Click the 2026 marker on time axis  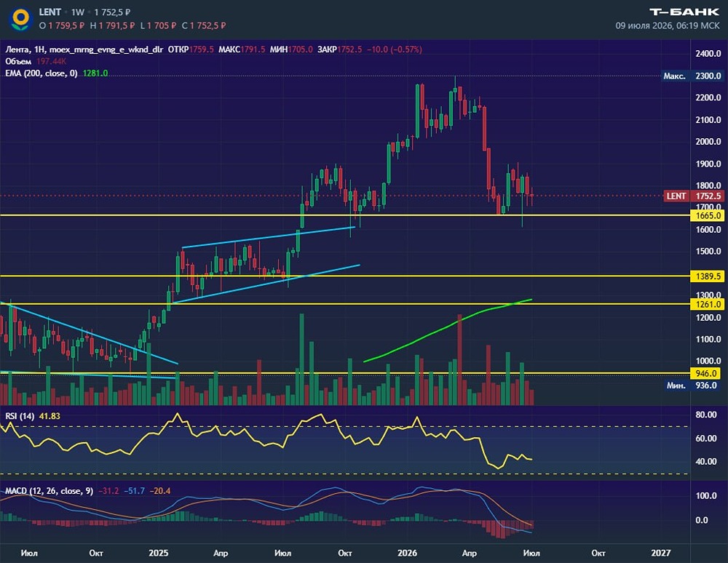coord(407,553)
